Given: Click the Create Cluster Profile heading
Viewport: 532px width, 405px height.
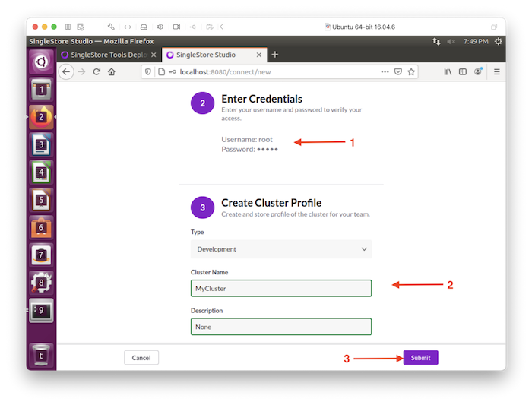Looking at the screenshot, I should tap(271, 203).
